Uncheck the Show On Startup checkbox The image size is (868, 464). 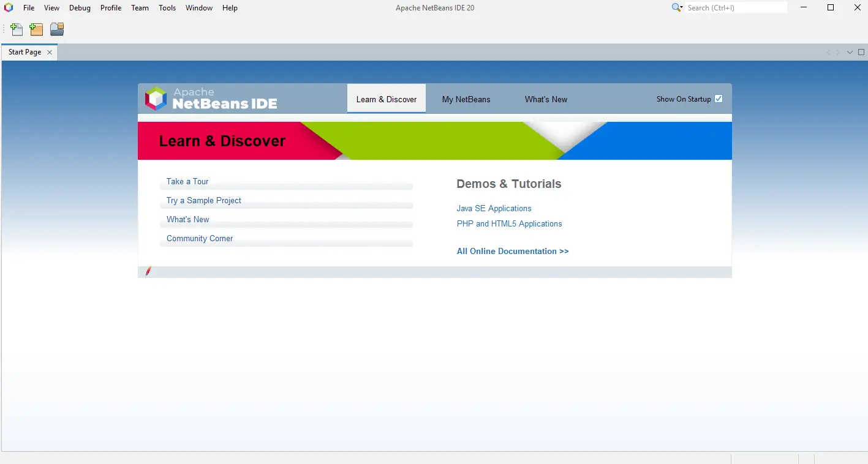coord(719,99)
